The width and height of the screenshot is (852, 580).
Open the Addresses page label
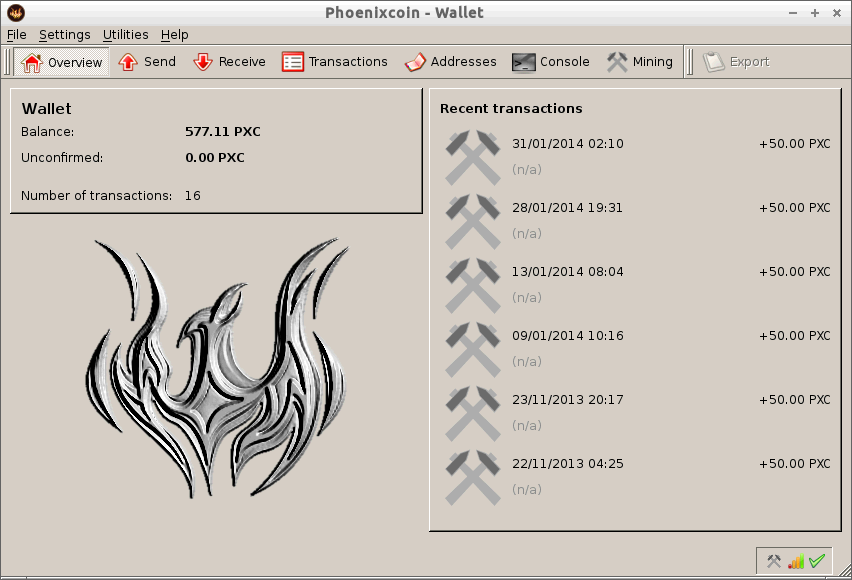click(x=463, y=61)
